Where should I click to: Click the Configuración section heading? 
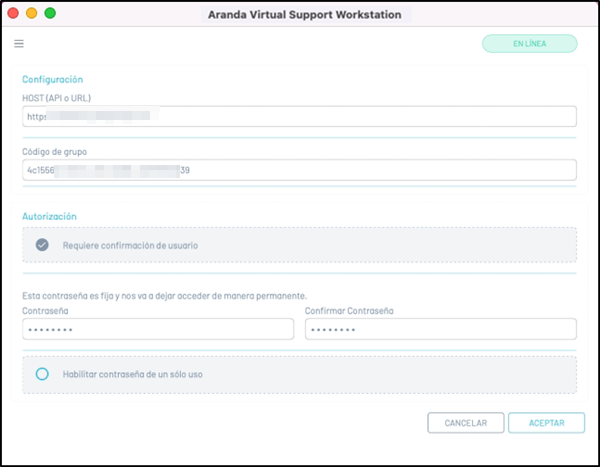tap(52, 79)
